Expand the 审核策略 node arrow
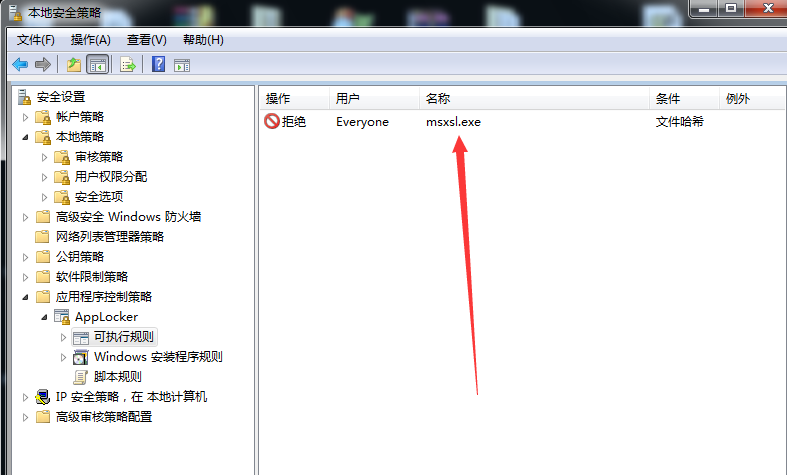787x475 pixels. click(44, 157)
